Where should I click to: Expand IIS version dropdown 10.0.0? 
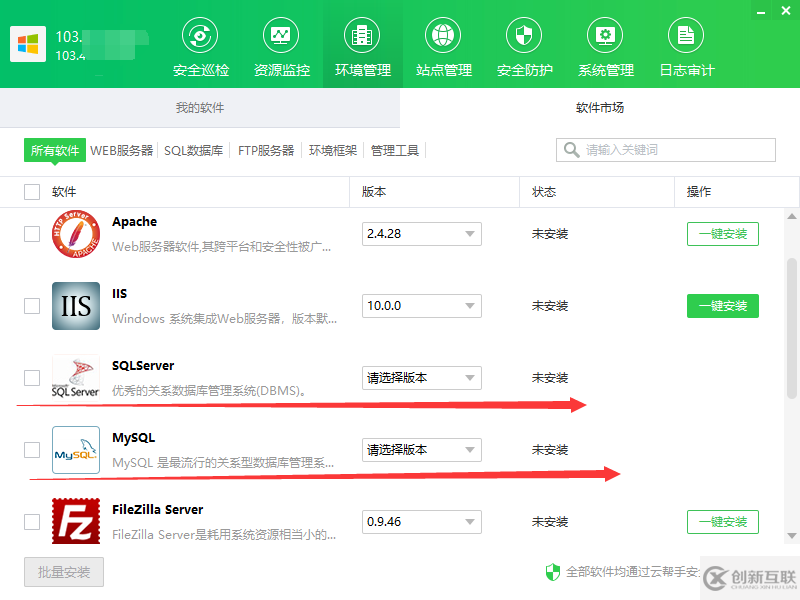(421, 306)
